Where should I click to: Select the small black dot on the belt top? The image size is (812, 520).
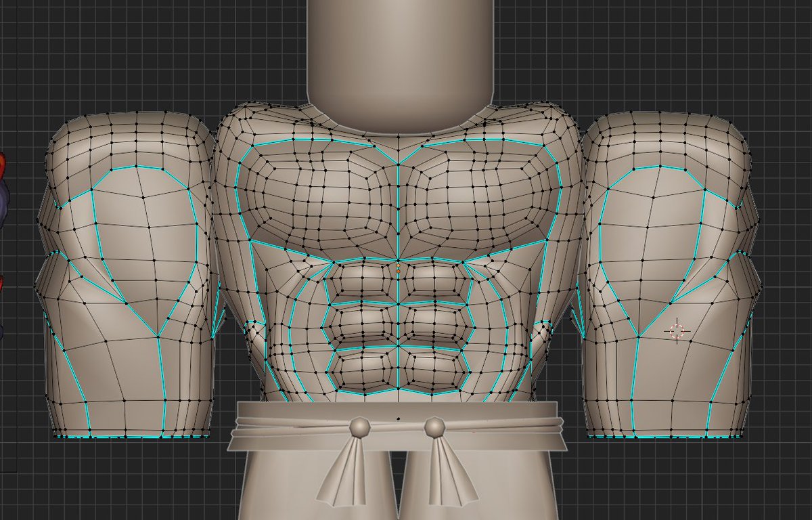pyautogui.click(x=398, y=418)
